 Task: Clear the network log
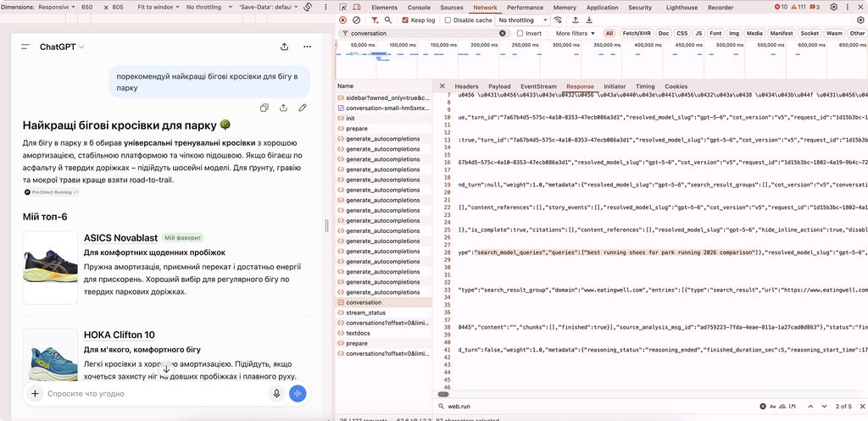pyautogui.click(x=357, y=20)
